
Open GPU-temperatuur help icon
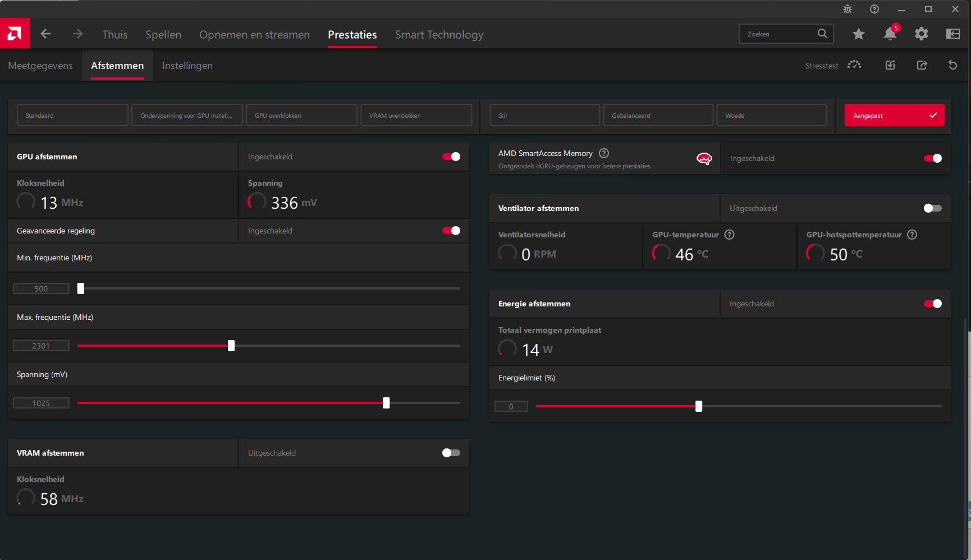click(729, 235)
